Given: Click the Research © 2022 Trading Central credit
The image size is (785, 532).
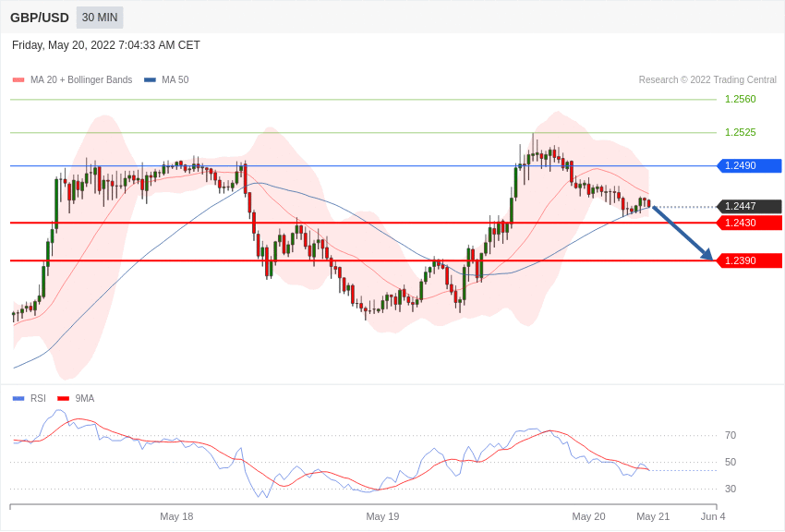Looking at the screenshot, I should [707, 79].
